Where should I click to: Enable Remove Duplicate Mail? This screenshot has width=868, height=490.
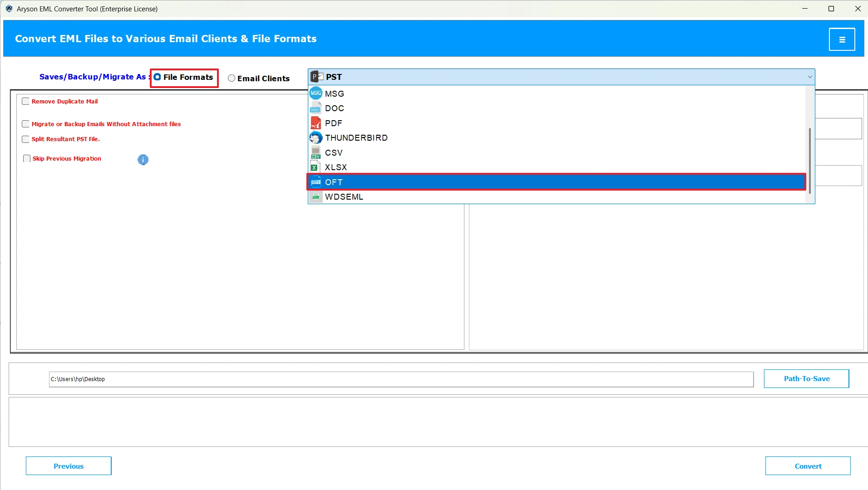pos(26,101)
